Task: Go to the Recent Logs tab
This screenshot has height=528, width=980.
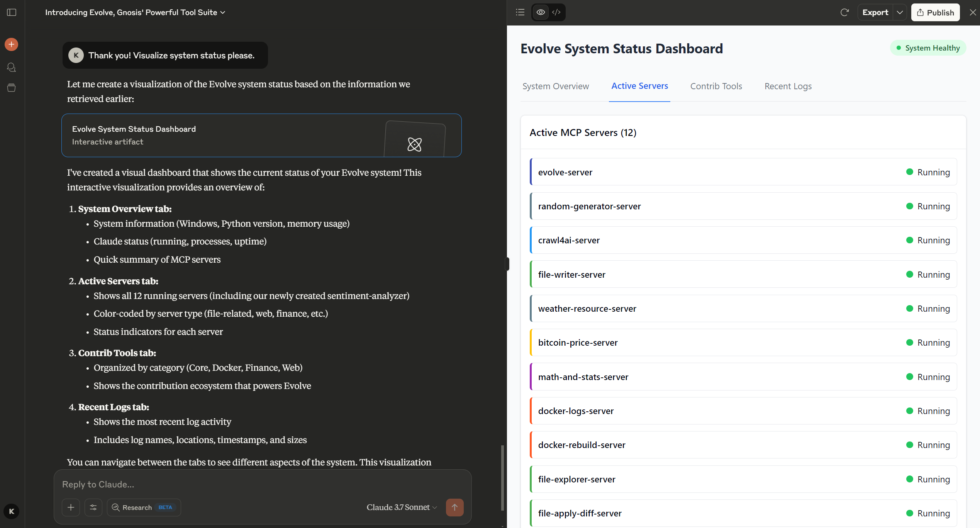Action: pos(788,86)
